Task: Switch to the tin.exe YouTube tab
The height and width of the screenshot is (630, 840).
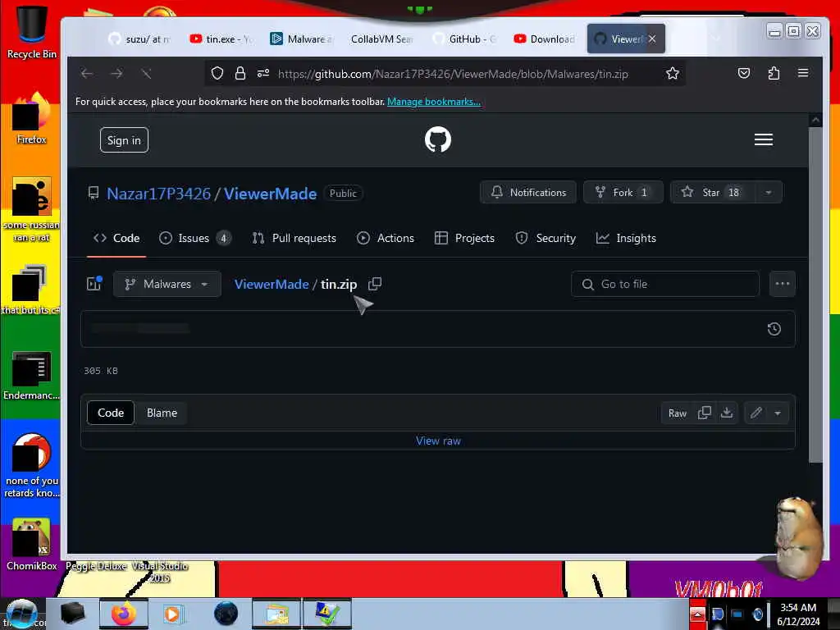Action: pyautogui.click(x=221, y=39)
